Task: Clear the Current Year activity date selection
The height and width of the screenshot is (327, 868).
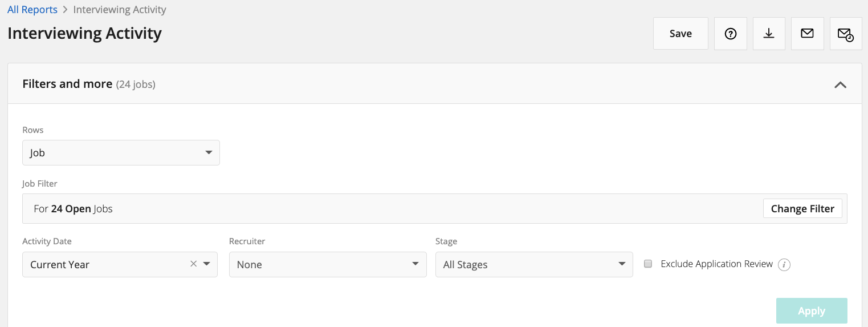Action: click(x=193, y=264)
